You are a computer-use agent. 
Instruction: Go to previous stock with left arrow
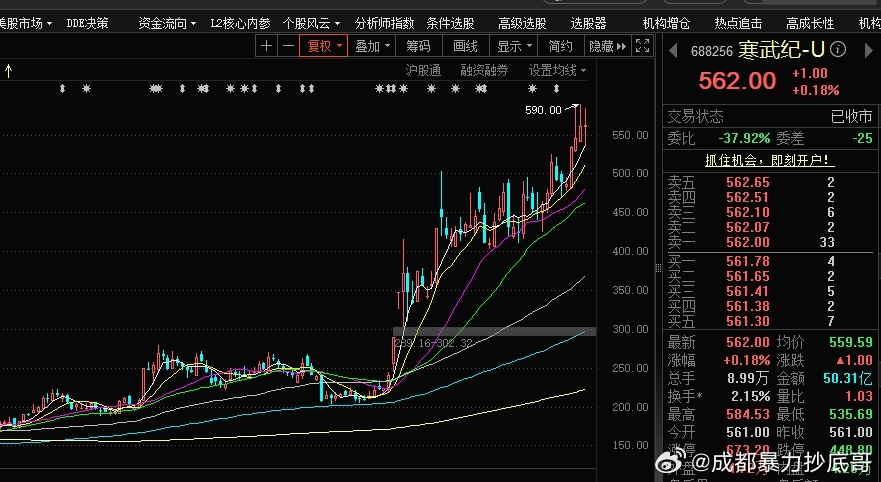click(673, 51)
